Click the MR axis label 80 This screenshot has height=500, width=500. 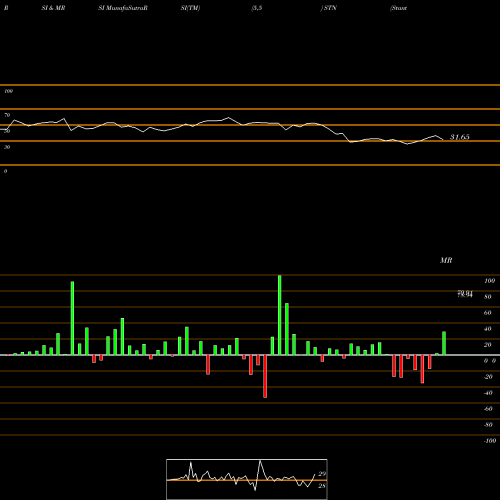(488, 297)
